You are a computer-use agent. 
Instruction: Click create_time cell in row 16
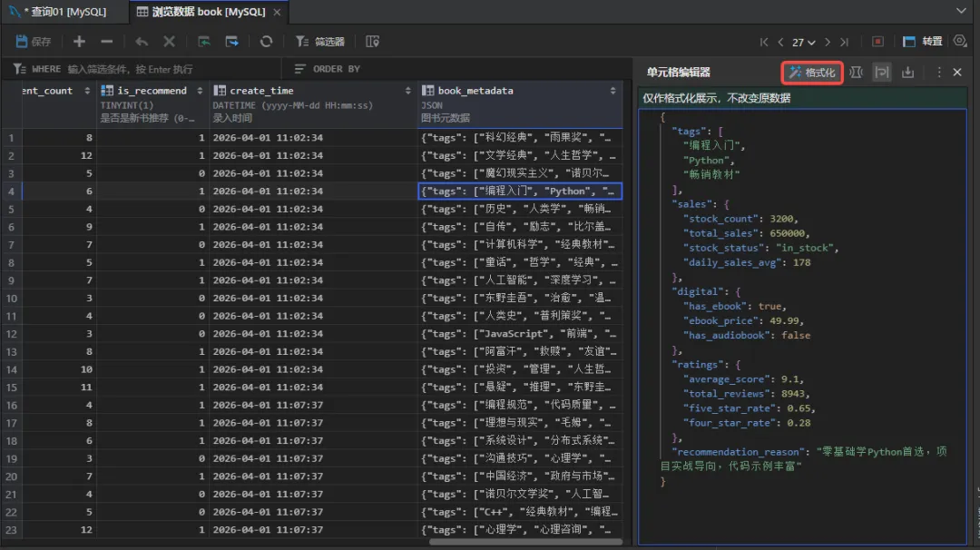coord(313,405)
